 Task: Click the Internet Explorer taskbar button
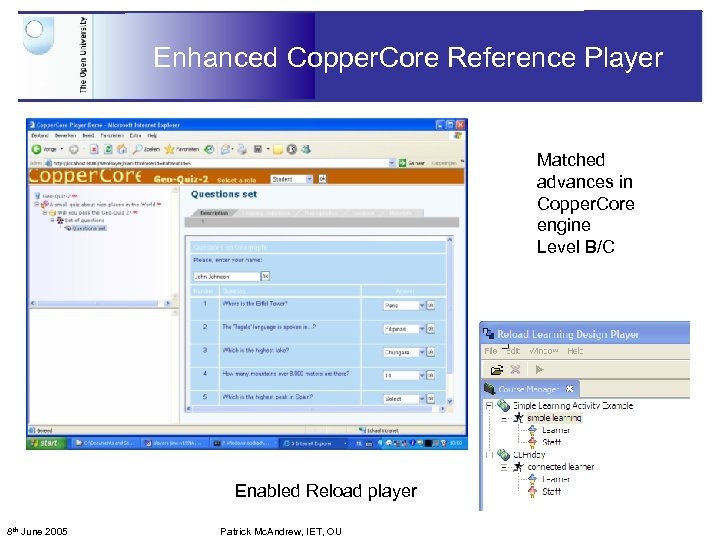point(312,443)
